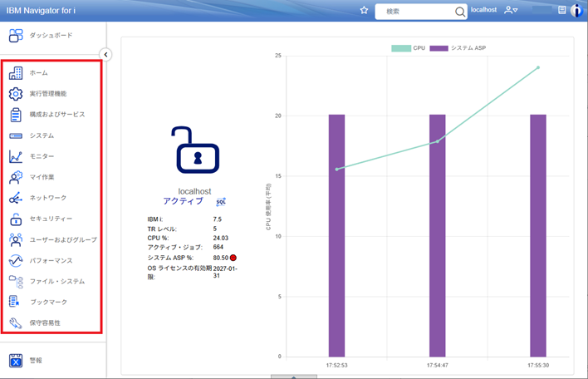The image size is (588, 379).
Task: Open the 警報 menu label
Action: (x=36, y=360)
